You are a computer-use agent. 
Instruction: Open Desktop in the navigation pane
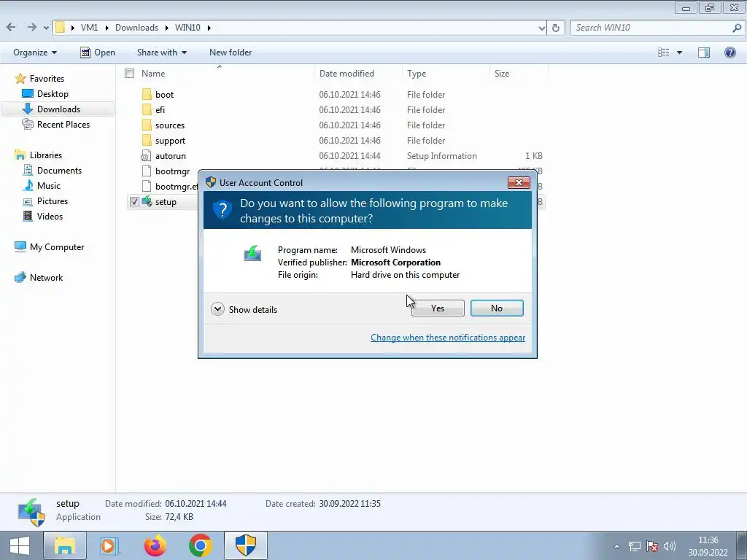(x=53, y=94)
